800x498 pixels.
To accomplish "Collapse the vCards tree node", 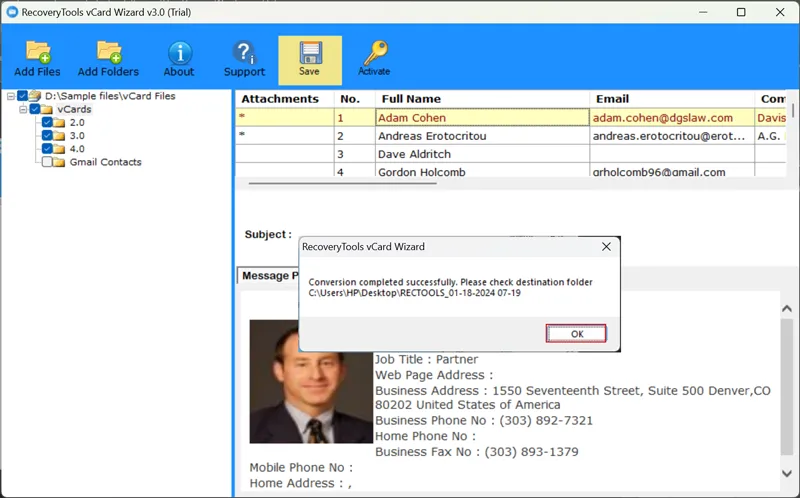I will (22, 109).
